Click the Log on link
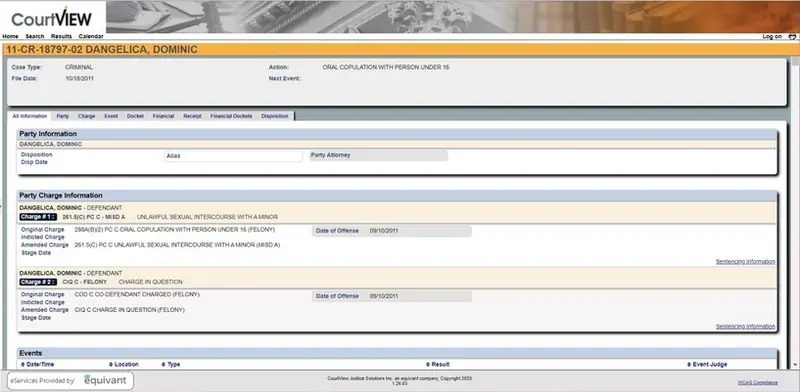Image resolution: width=800 pixels, height=392 pixels. pos(772,36)
